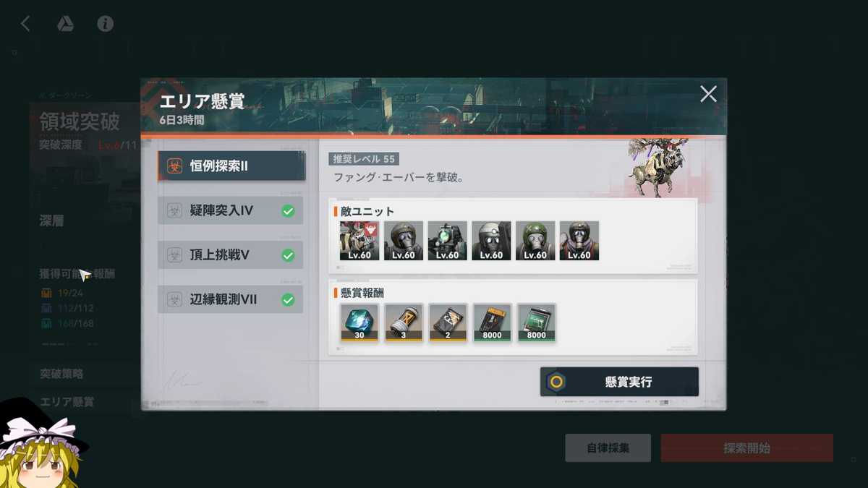Screen dimensions: 868x488
Task: Click the green checkmark on 頂上挑戦V
Action: 288,255
